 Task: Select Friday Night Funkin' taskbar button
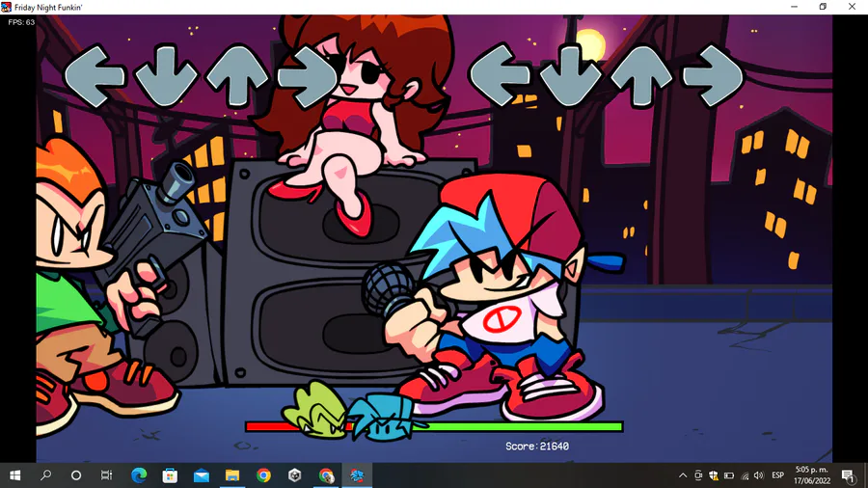(357, 475)
